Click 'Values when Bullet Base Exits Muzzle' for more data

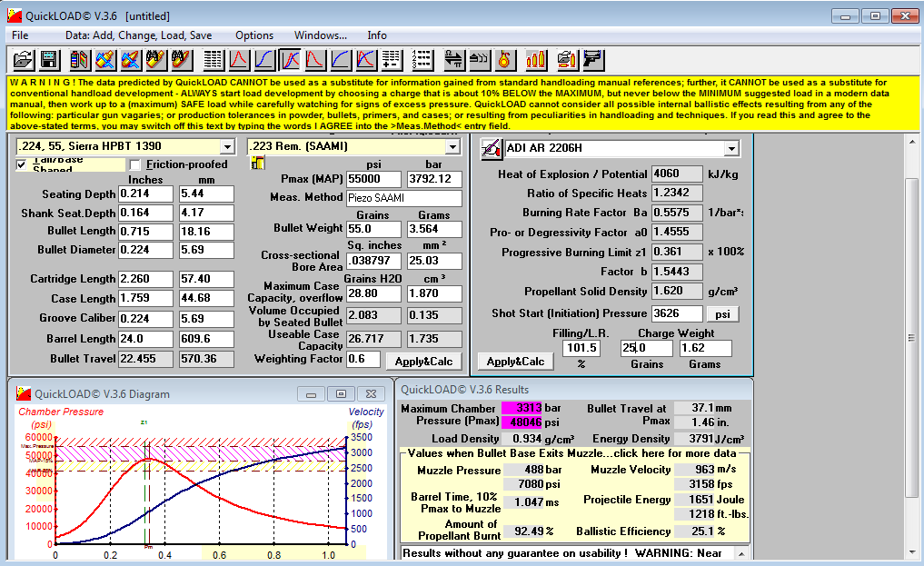click(x=571, y=453)
